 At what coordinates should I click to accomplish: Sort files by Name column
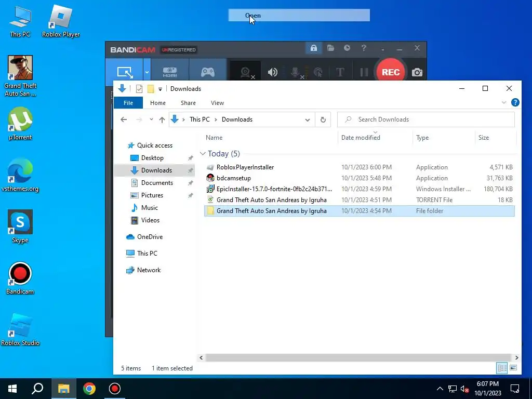(214, 137)
